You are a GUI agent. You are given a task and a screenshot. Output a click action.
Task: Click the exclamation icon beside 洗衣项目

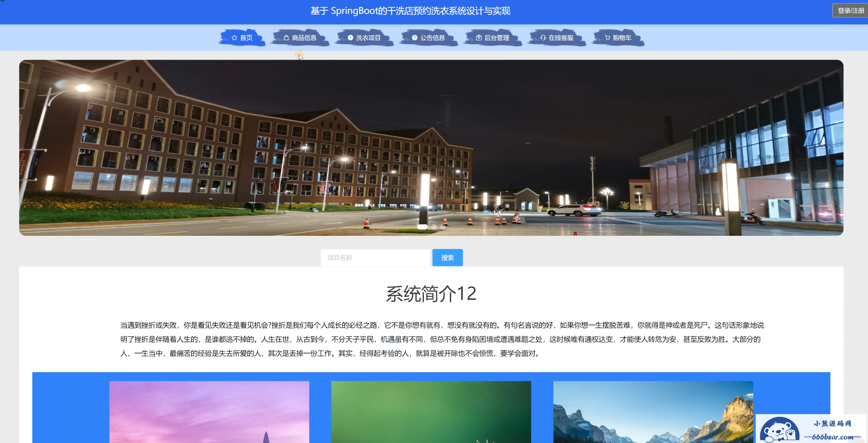point(350,38)
